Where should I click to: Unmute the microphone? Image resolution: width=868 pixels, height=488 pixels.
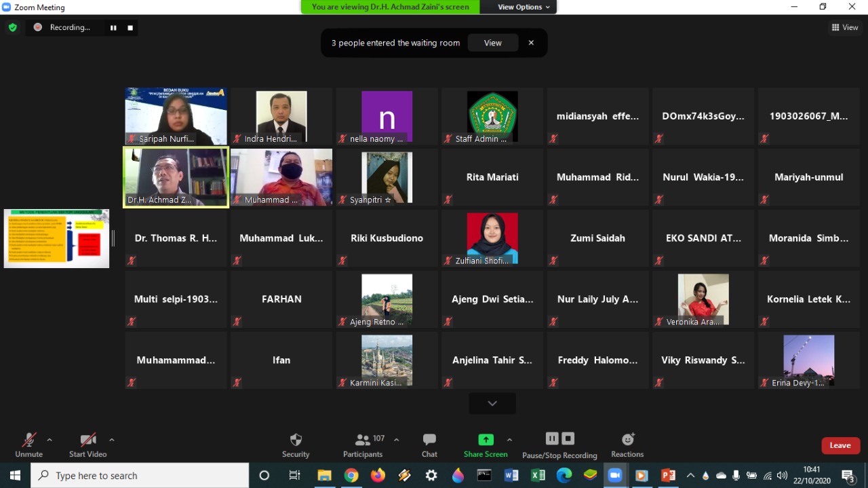coord(28,445)
